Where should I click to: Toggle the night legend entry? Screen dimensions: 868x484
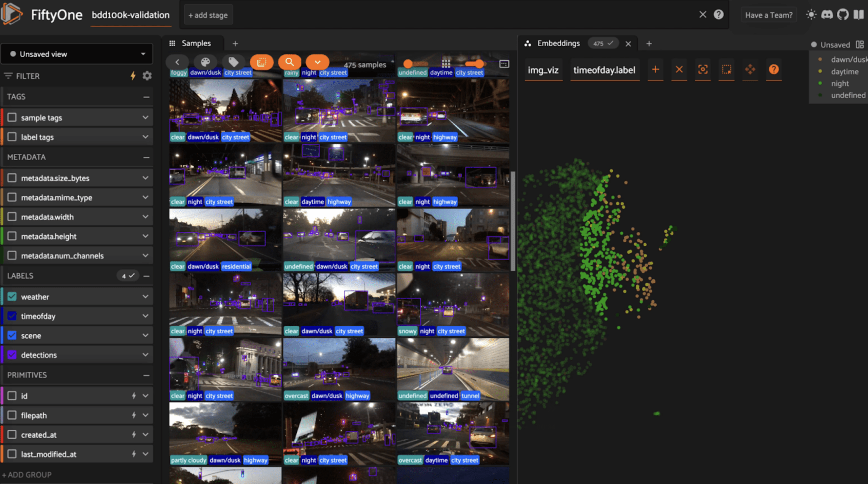pyautogui.click(x=840, y=83)
